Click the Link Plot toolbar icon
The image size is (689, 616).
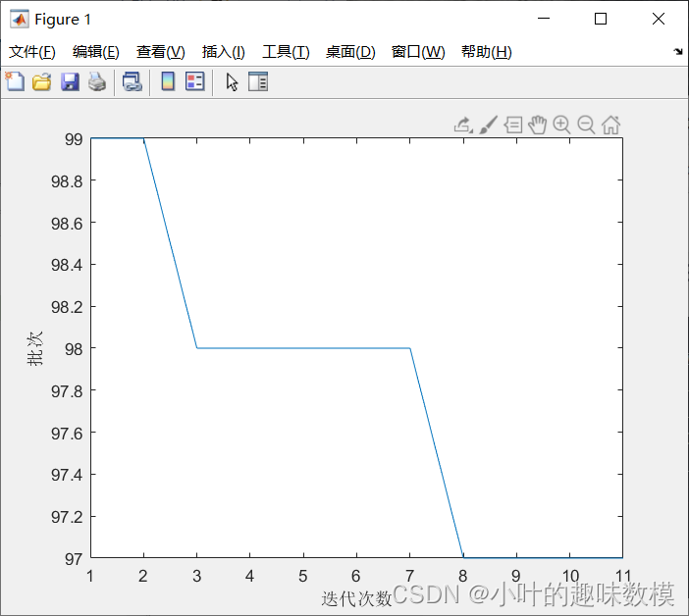click(132, 82)
